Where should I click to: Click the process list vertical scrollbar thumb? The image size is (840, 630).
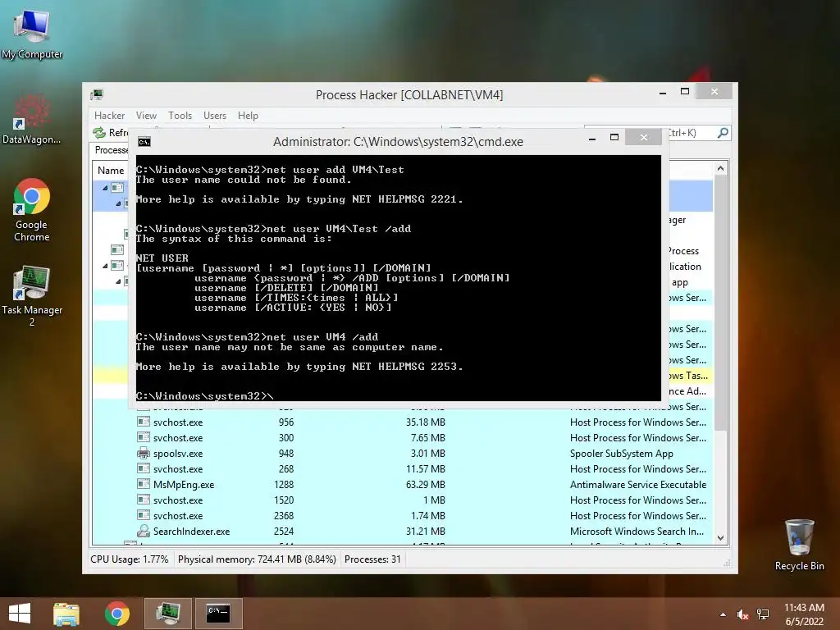tap(720, 303)
